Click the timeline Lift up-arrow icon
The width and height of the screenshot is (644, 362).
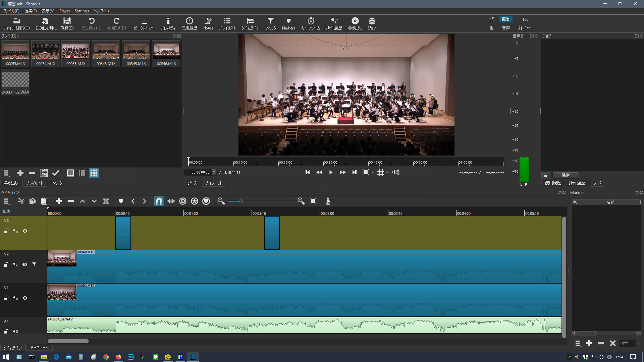pyautogui.click(x=83, y=201)
